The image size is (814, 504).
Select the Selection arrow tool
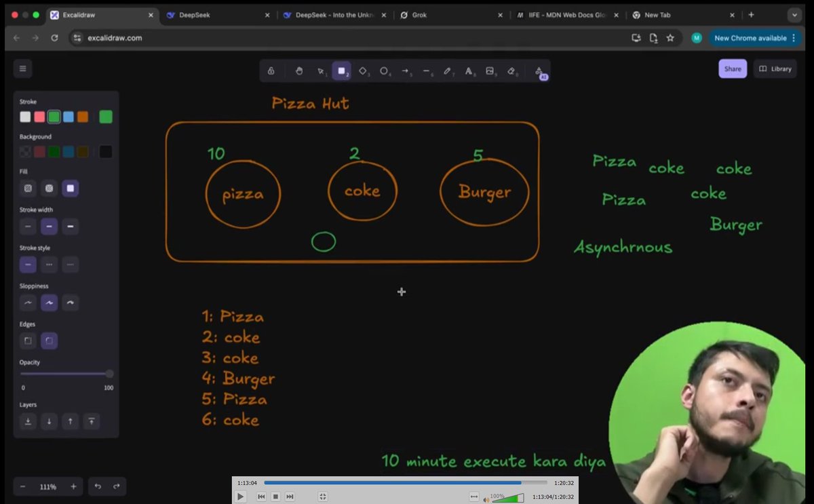point(321,71)
